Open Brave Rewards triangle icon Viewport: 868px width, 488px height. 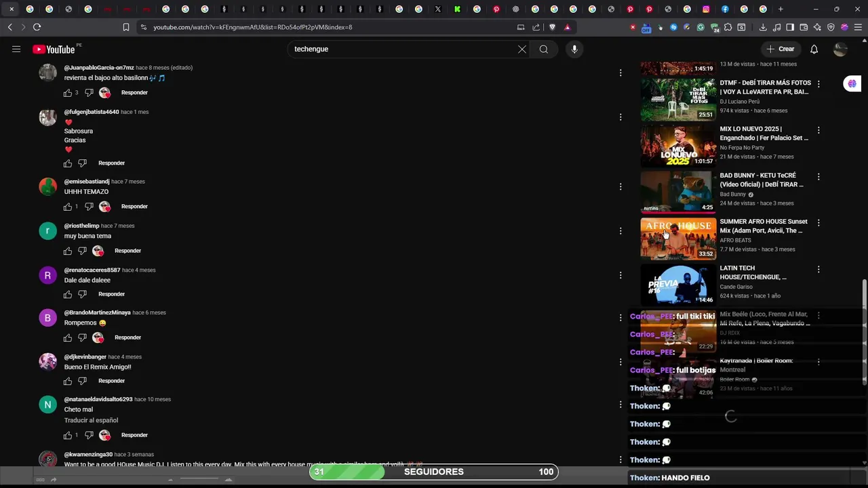click(x=567, y=27)
